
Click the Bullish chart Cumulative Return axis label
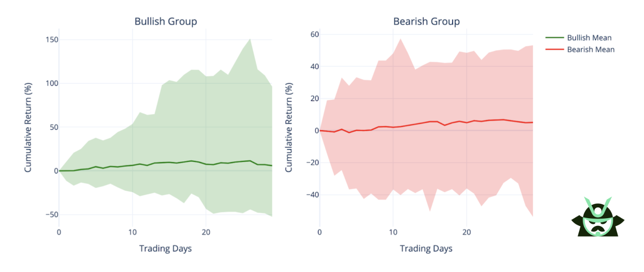click(x=28, y=128)
